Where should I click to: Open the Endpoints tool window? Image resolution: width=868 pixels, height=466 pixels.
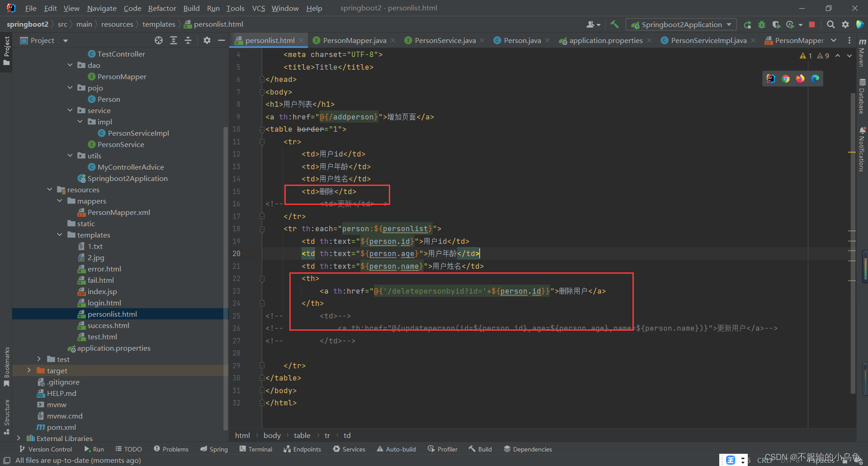[302, 449]
